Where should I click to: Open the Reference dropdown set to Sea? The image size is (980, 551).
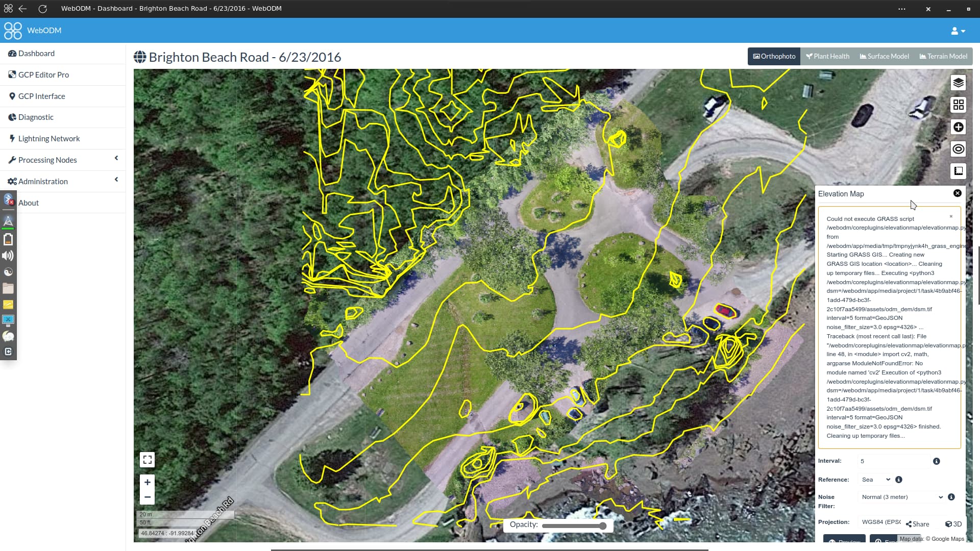click(x=875, y=480)
